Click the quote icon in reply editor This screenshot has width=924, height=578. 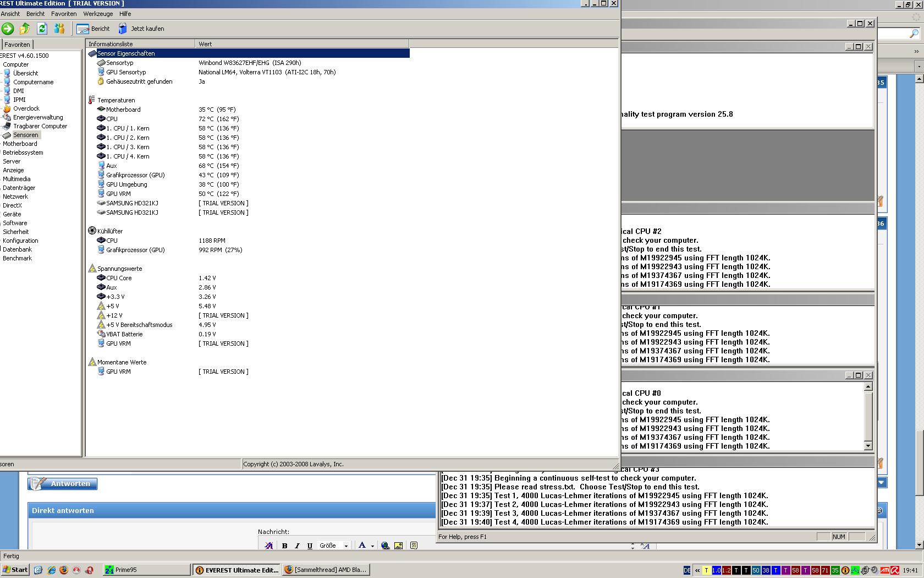414,546
